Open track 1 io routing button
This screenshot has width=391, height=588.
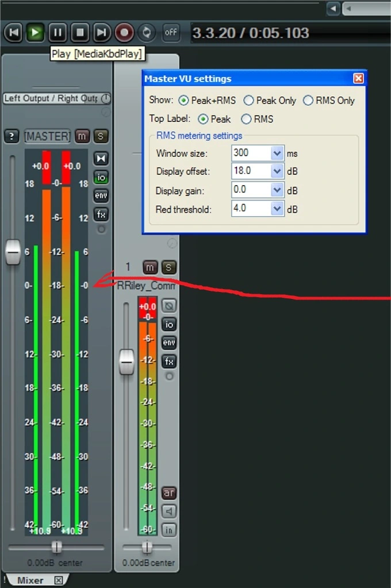pos(168,325)
